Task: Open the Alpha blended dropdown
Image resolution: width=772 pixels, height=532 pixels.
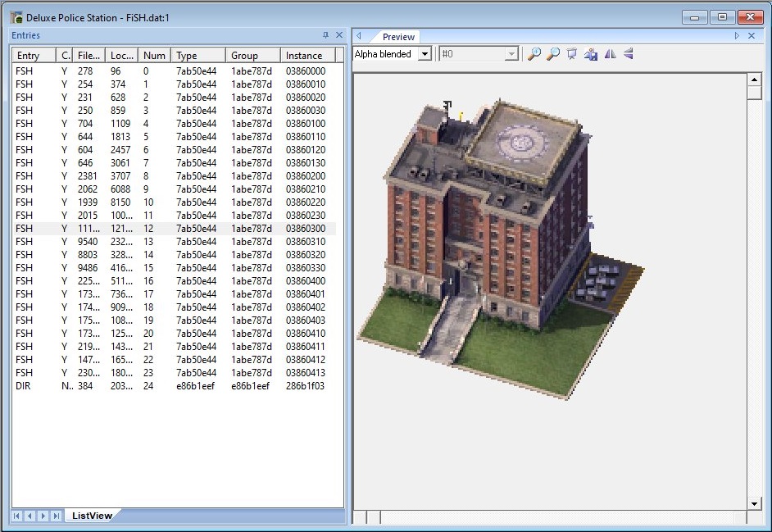Action: tap(425, 54)
